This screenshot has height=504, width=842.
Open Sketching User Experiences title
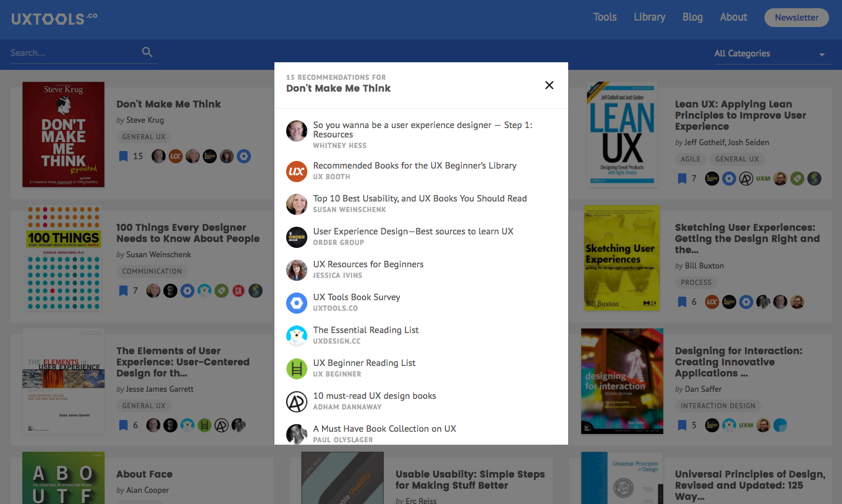click(x=747, y=238)
